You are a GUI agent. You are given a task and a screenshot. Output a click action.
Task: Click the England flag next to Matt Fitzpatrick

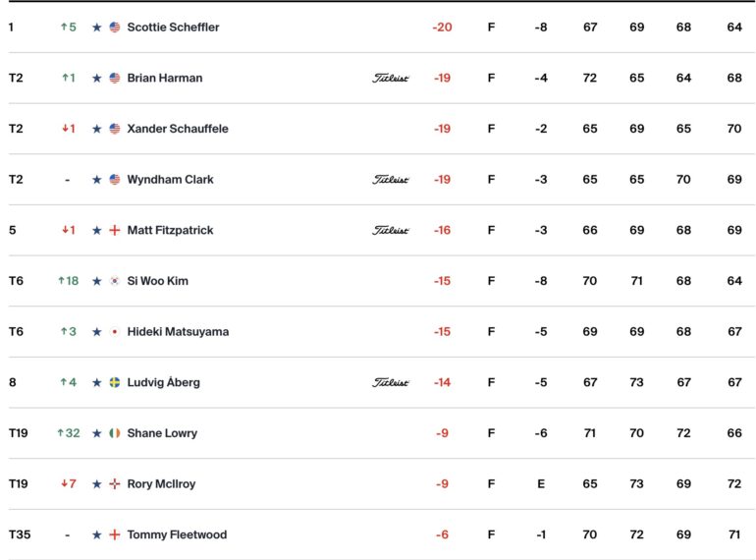(x=115, y=230)
